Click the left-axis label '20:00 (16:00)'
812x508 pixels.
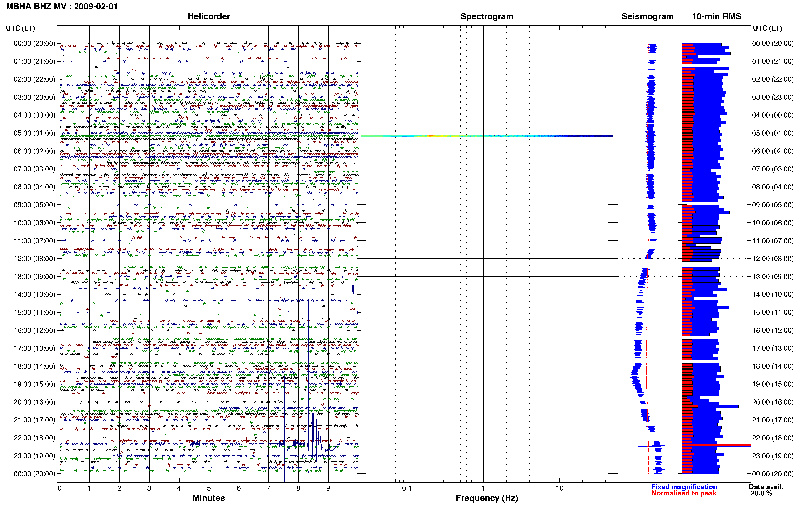coord(34,402)
